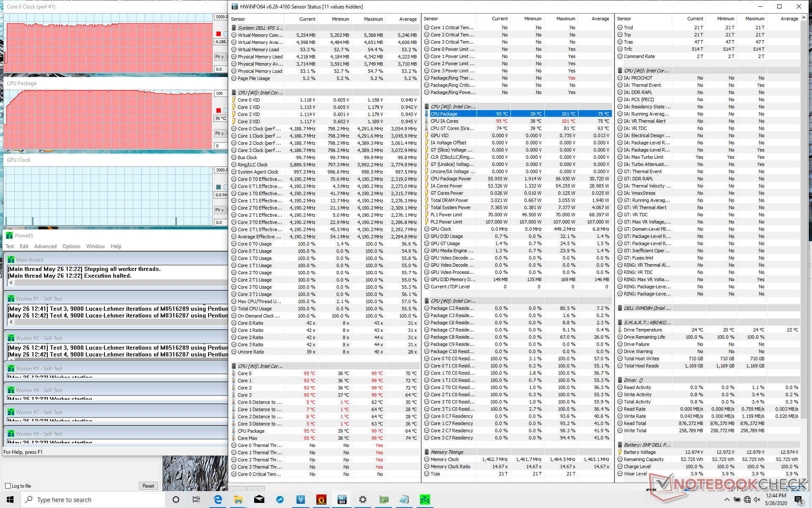Click the Cortana circle icon
Screen dimensions: 812x508
point(176,500)
